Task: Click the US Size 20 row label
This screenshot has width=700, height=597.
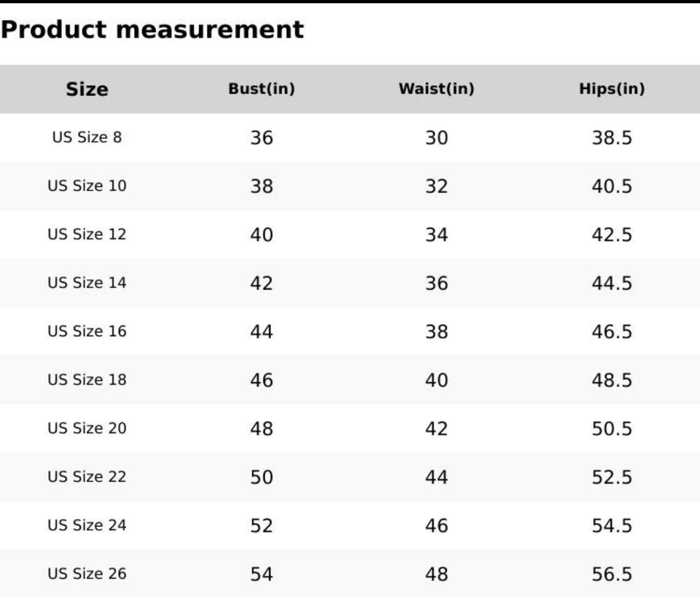Action: coord(87,428)
